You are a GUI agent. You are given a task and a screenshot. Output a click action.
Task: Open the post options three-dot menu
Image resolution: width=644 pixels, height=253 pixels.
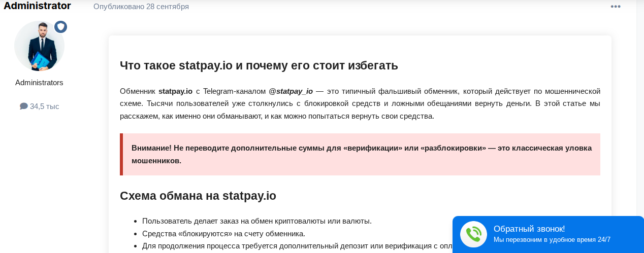616,7
